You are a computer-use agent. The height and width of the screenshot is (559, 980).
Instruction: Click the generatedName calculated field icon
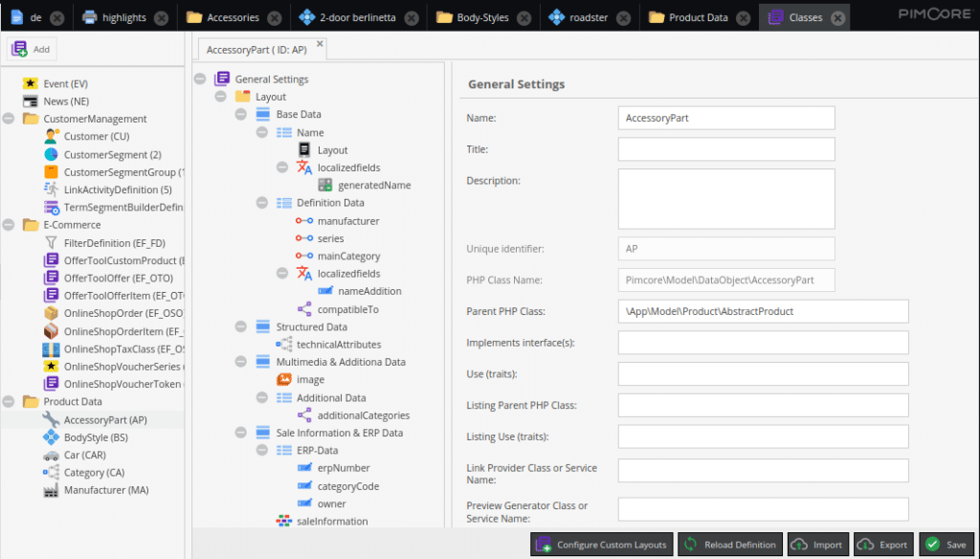pos(325,185)
